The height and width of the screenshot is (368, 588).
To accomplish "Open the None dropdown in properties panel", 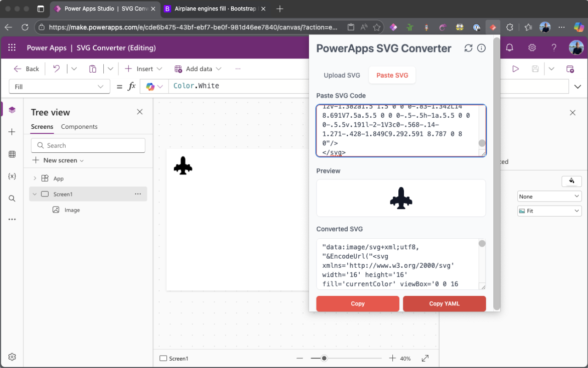I will tap(549, 196).
